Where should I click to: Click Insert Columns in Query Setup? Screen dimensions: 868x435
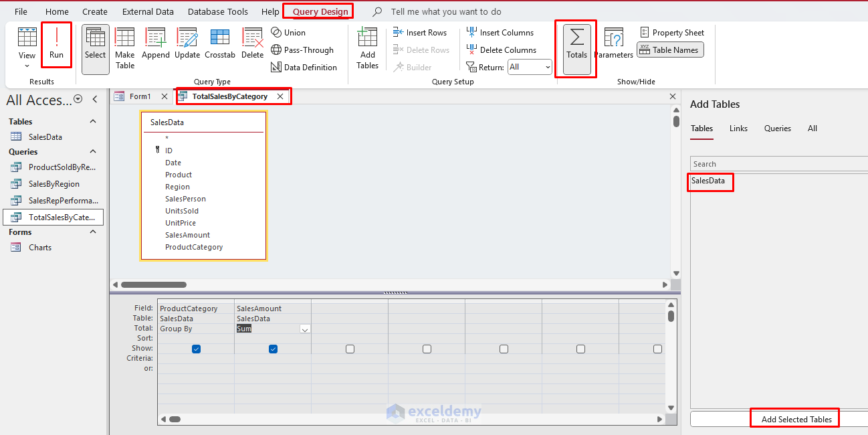coord(500,32)
